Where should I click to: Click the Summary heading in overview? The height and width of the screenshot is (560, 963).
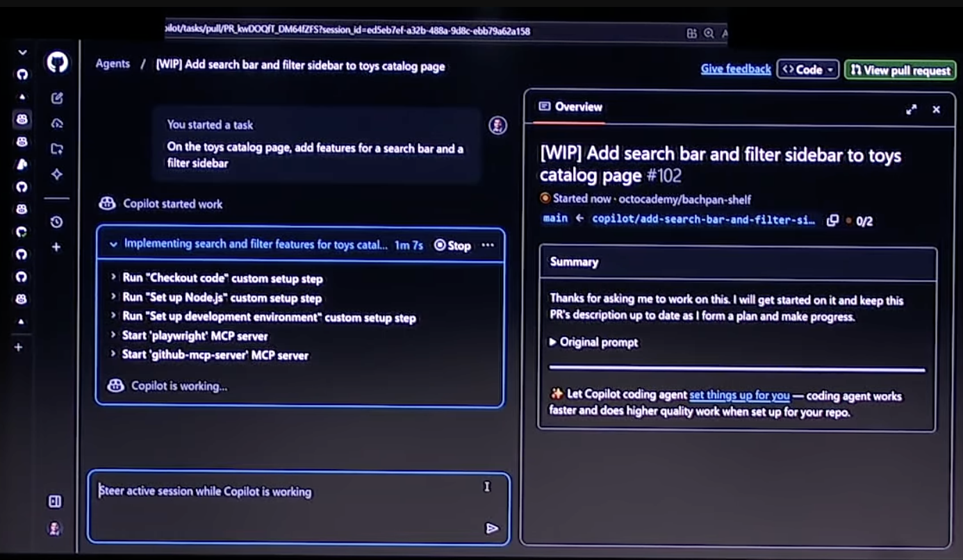click(574, 262)
